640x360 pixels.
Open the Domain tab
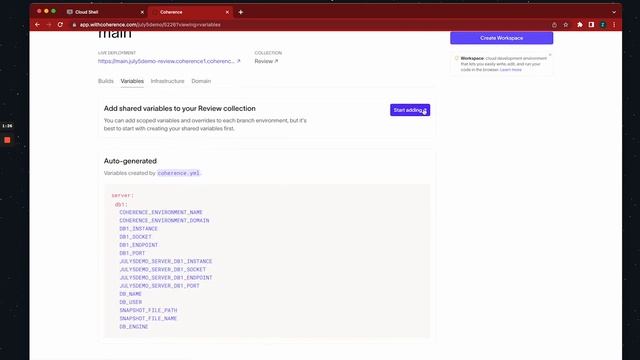[201, 81]
